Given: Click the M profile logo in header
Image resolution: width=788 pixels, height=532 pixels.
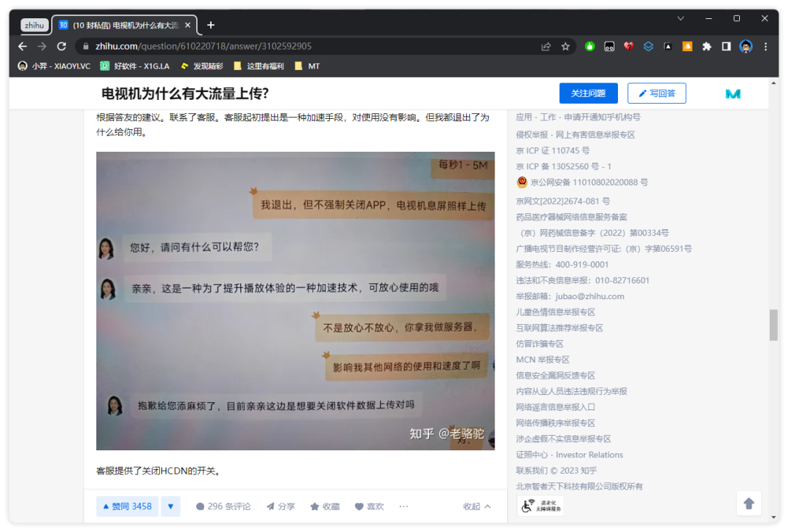Looking at the screenshot, I should 733,93.
